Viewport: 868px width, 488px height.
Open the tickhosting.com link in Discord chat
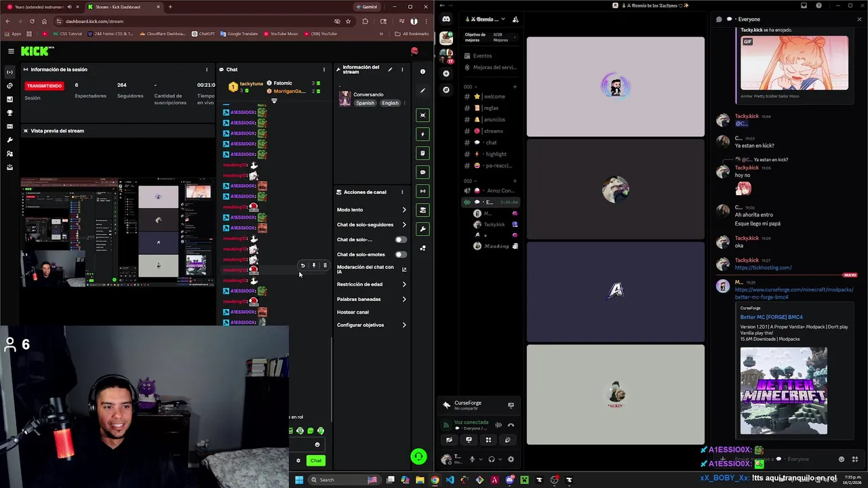[x=763, y=268]
